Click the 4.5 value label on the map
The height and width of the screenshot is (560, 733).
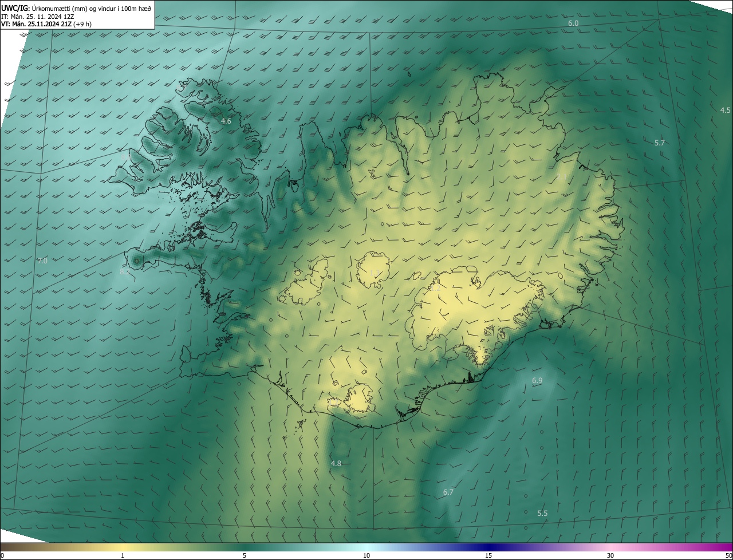click(x=726, y=110)
